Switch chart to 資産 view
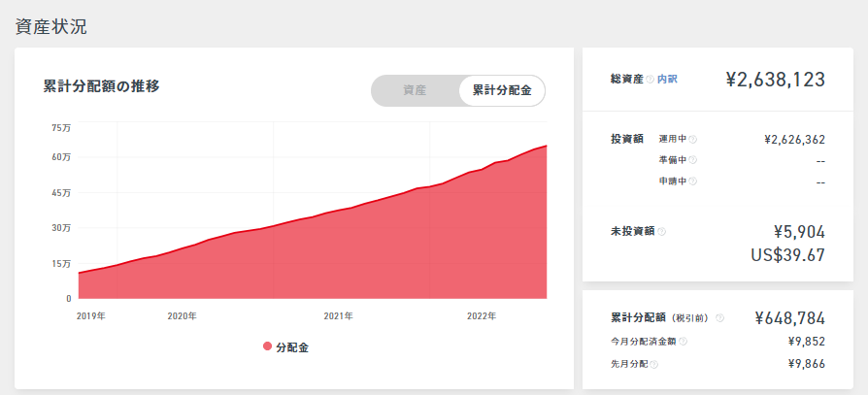 pyautogui.click(x=415, y=90)
